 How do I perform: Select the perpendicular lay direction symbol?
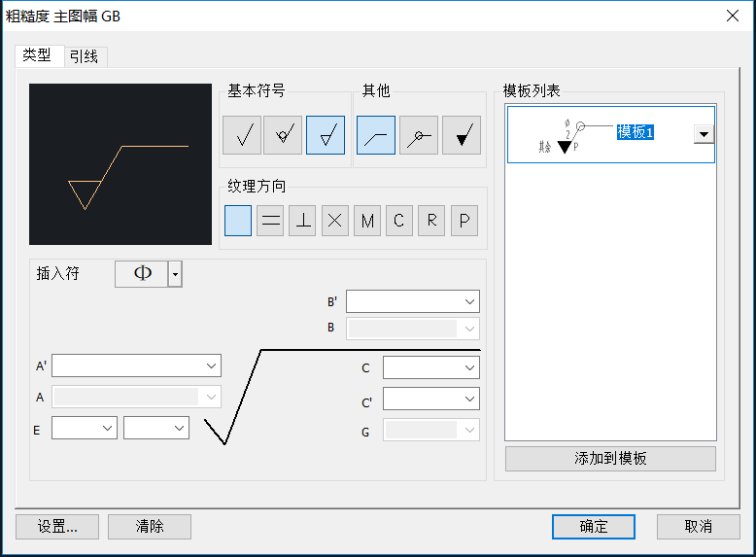coord(302,221)
